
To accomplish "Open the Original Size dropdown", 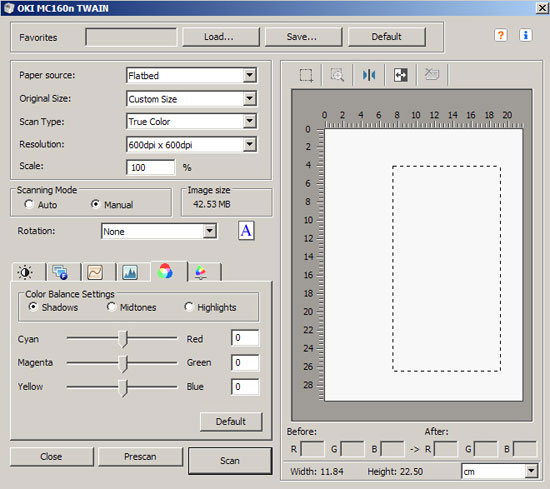I will pos(249,99).
